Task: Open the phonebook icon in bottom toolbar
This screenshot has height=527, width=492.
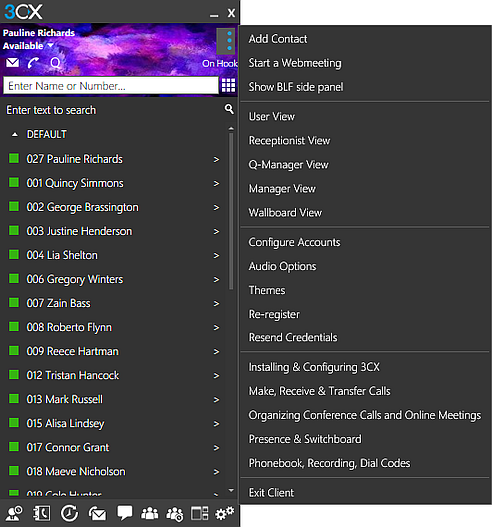Action: pos(41,514)
